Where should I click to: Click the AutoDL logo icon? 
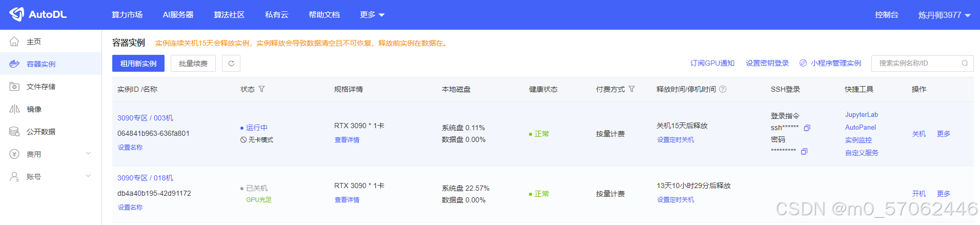tap(16, 14)
